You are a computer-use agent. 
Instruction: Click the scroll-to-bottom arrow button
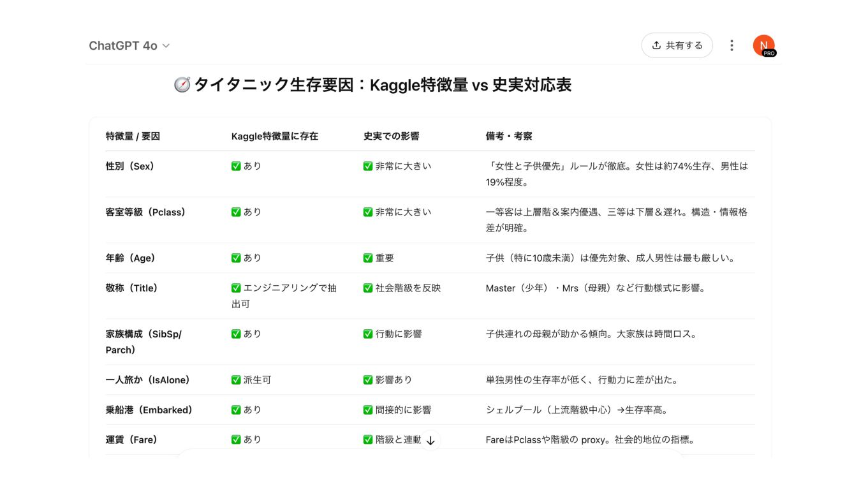430,440
